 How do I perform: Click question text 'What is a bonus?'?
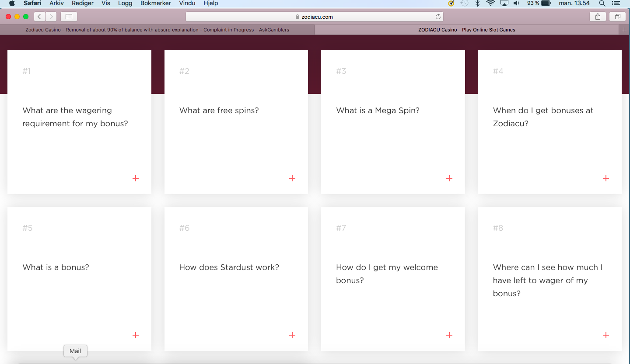coord(56,267)
